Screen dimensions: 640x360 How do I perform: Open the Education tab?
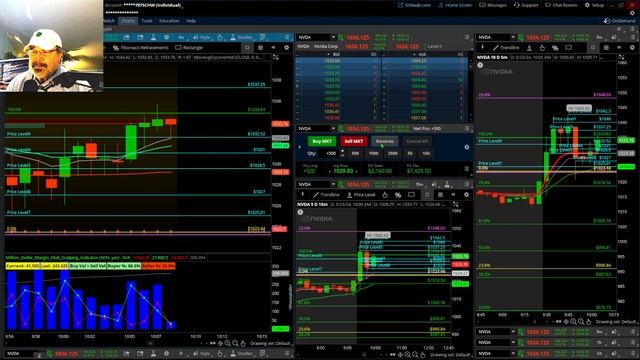(x=169, y=20)
